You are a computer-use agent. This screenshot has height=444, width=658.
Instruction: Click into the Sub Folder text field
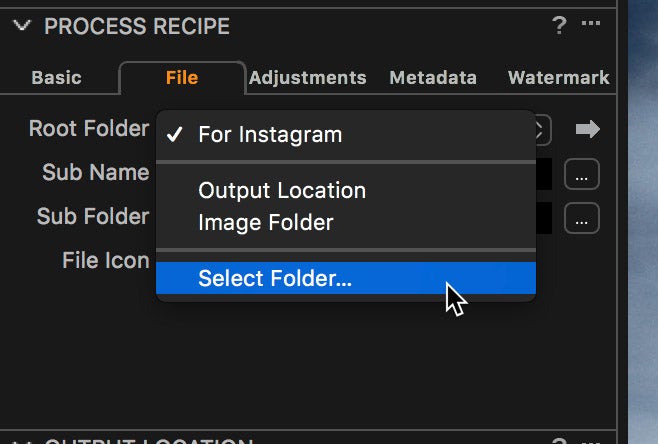pos(544,218)
